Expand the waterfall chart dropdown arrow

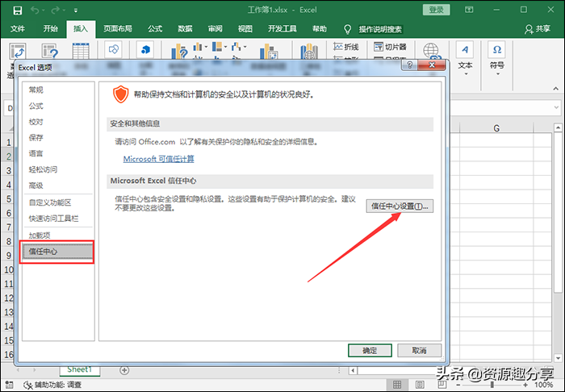pyautogui.click(x=245, y=47)
